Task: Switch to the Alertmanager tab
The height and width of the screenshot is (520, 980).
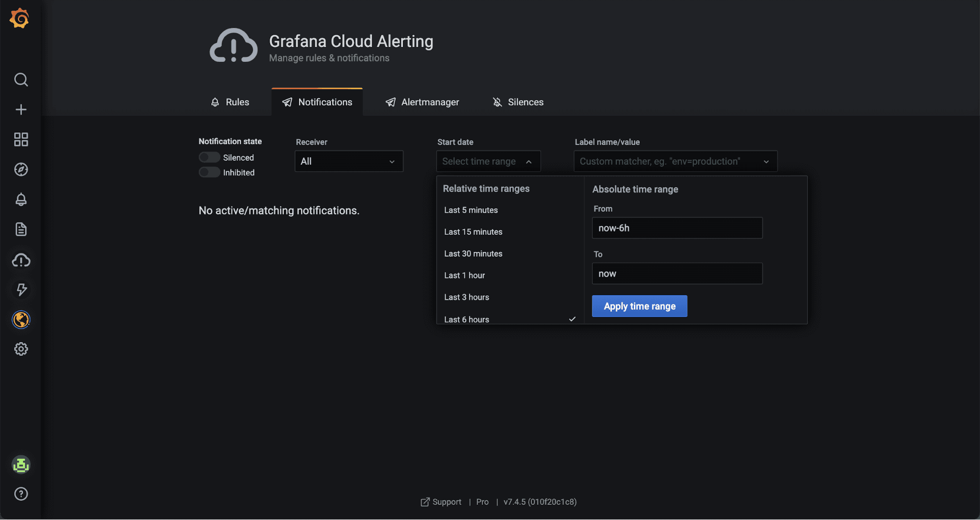Action: click(423, 102)
